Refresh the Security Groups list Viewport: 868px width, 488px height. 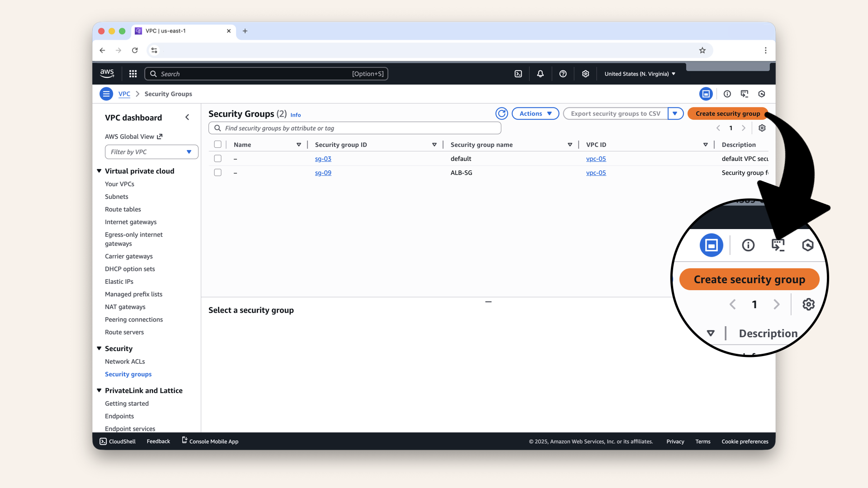click(x=502, y=113)
